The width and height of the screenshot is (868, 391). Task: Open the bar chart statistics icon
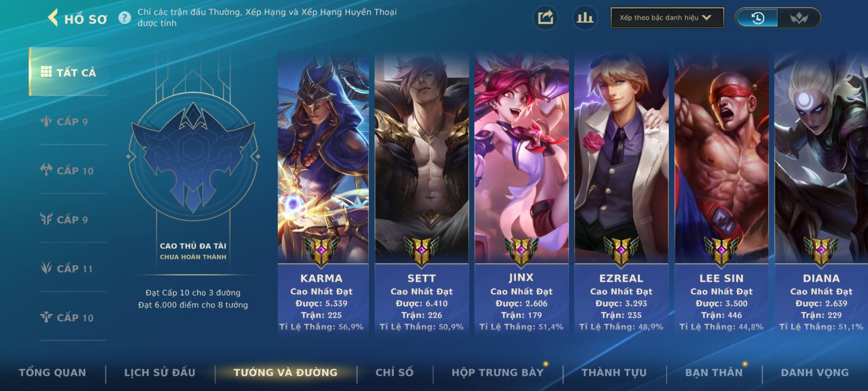tap(585, 17)
